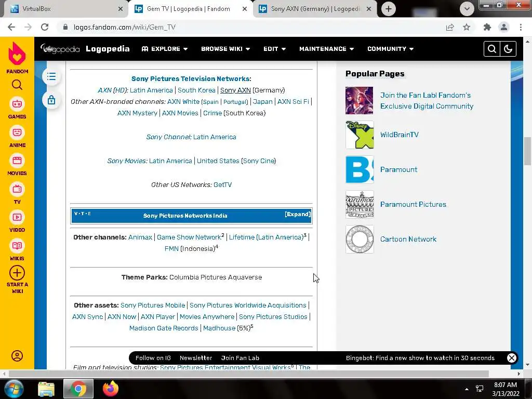Share this page icon in address bar

pyautogui.click(x=450, y=27)
